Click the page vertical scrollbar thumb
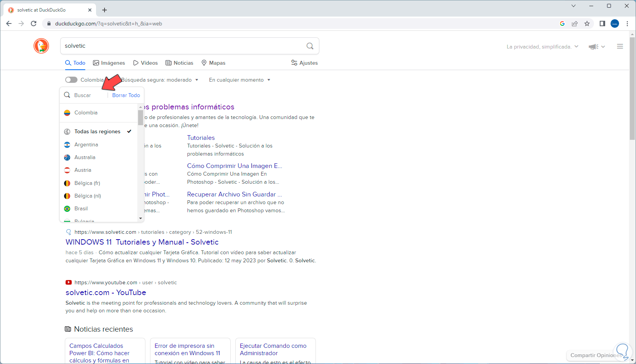The height and width of the screenshot is (364, 636). point(633,89)
